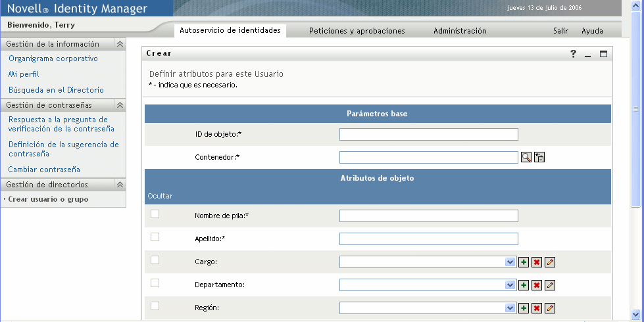Click the green add icon for Cargo
The width and height of the screenshot is (644, 322).
[x=524, y=262]
